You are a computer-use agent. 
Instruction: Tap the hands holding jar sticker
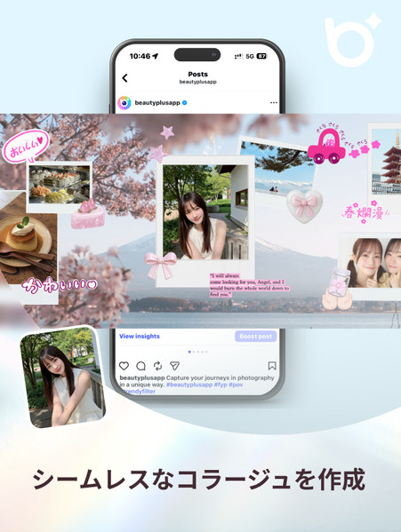tap(336, 289)
